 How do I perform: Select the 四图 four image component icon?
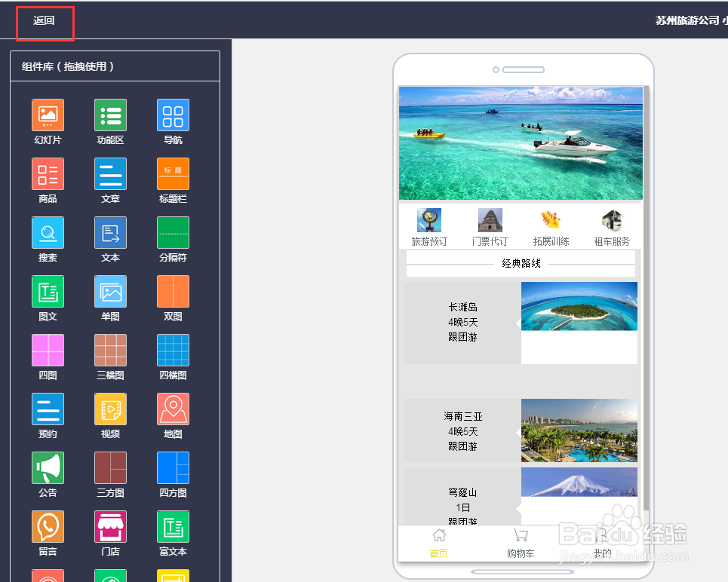(48, 351)
